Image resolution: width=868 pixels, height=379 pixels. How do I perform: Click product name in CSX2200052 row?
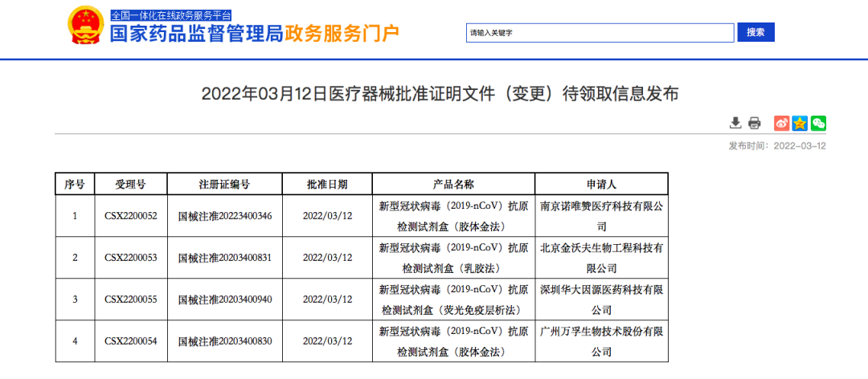(453, 216)
